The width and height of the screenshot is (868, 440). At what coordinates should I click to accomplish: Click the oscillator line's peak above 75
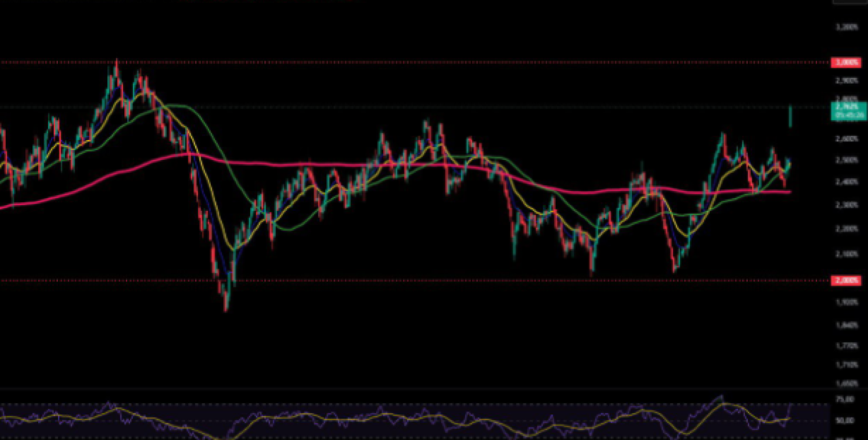coord(720,397)
